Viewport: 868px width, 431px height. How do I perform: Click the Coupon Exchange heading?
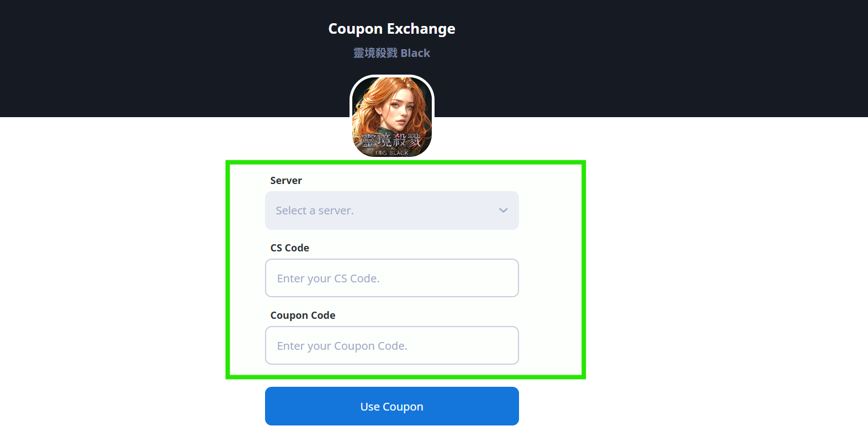pyautogui.click(x=391, y=29)
